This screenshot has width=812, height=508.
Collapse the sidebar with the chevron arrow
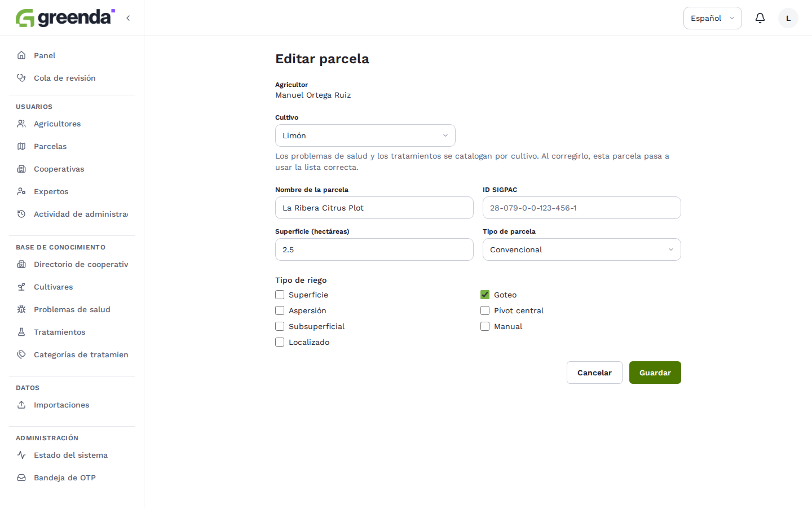[x=128, y=18]
